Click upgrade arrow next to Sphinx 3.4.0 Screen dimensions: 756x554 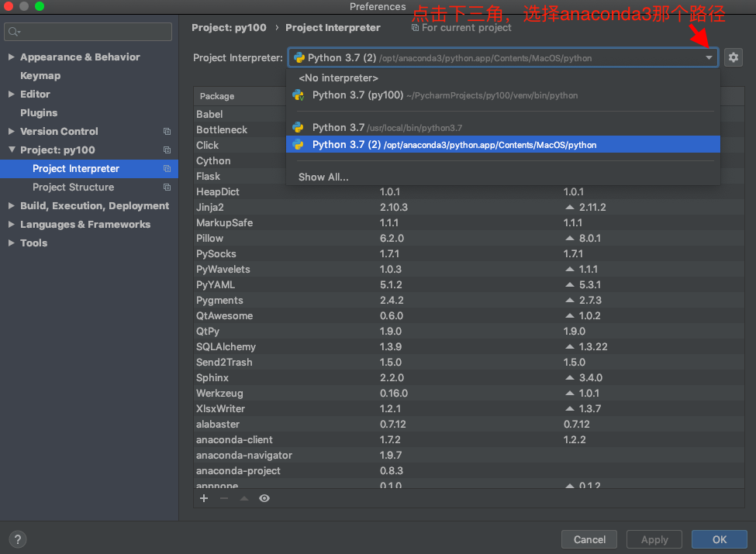pyautogui.click(x=570, y=377)
